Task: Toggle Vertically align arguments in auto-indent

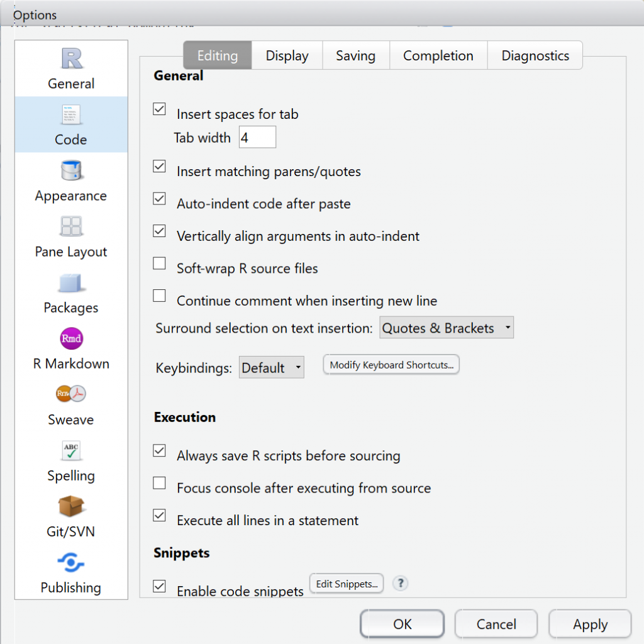Action: (x=159, y=231)
